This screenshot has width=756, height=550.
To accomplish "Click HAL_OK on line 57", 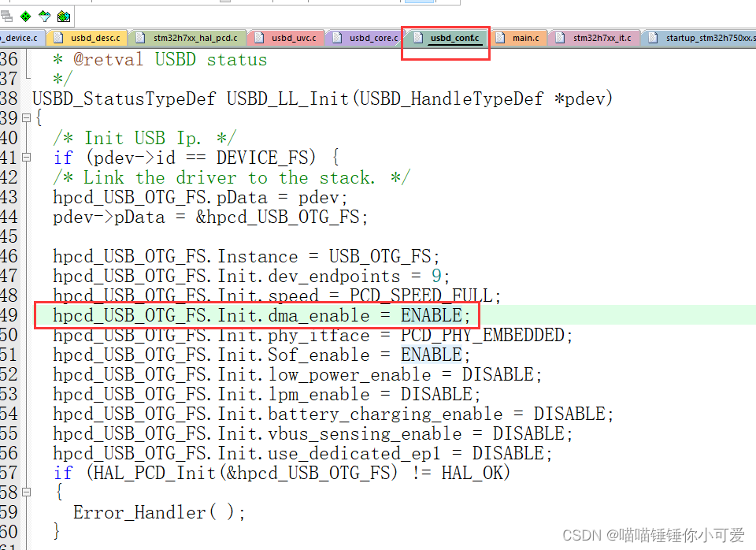I will click(x=472, y=473).
